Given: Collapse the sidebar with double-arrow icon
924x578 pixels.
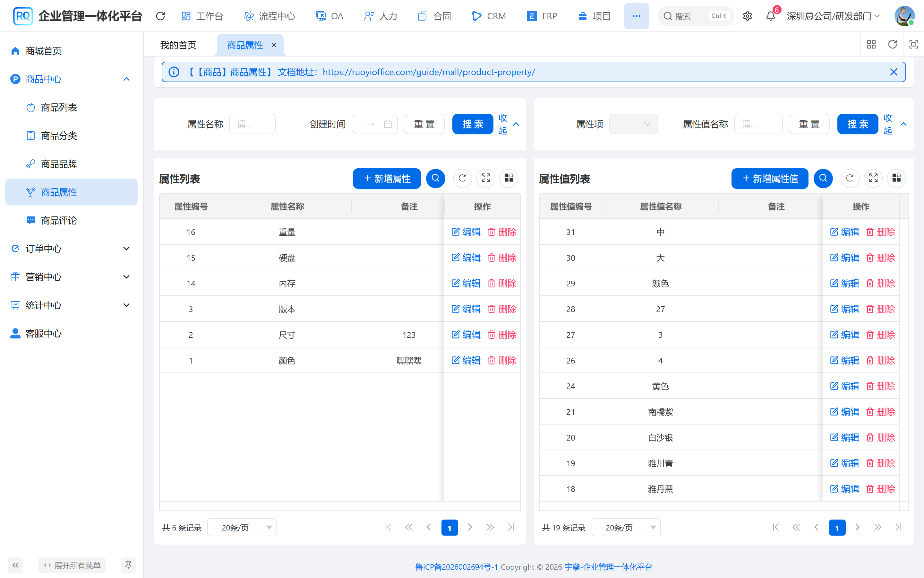Looking at the screenshot, I should coord(15,565).
